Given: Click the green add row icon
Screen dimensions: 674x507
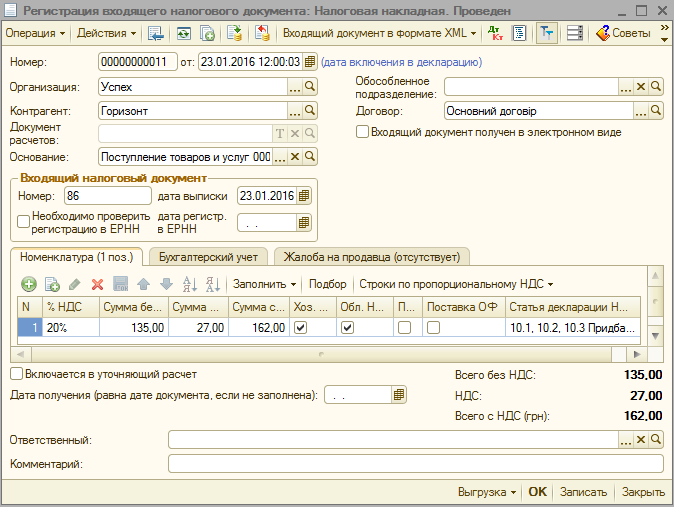Looking at the screenshot, I should point(29,284).
